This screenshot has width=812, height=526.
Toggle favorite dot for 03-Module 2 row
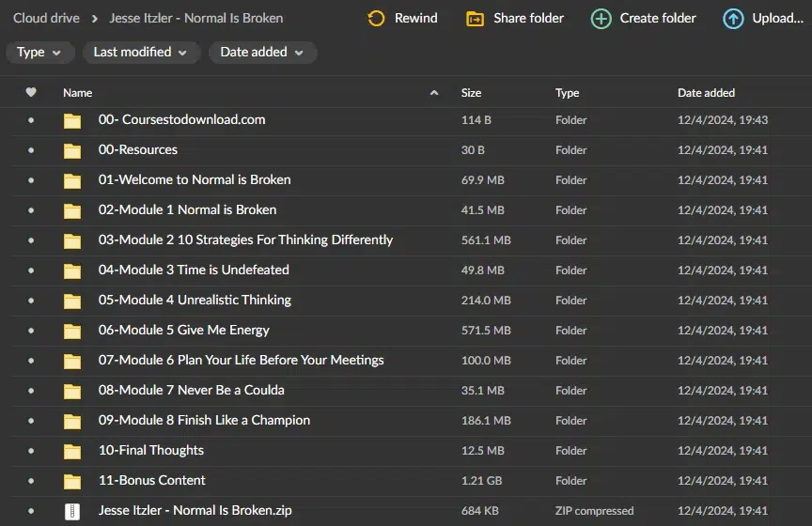(x=31, y=240)
